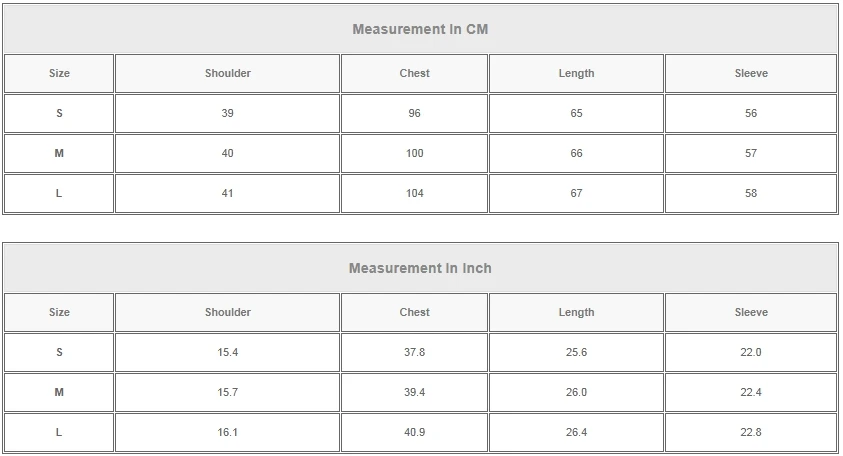Click the 'Measurement In Inch' table title
Screen dimensions: 843x456
(x=420, y=268)
